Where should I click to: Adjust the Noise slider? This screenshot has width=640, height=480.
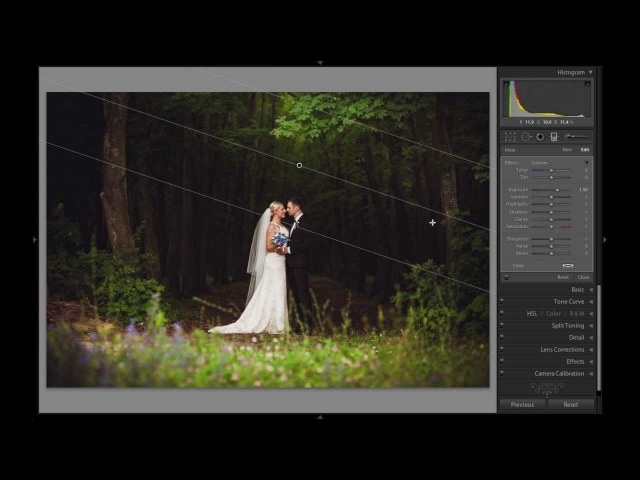pyautogui.click(x=551, y=247)
